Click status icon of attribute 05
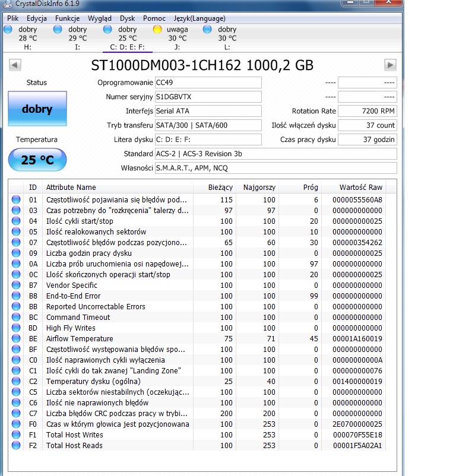This screenshot has width=456, height=476. 16,231
